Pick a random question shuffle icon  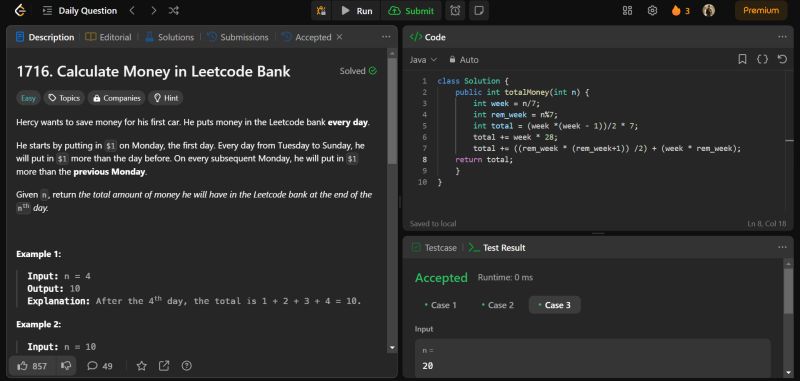point(173,11)
